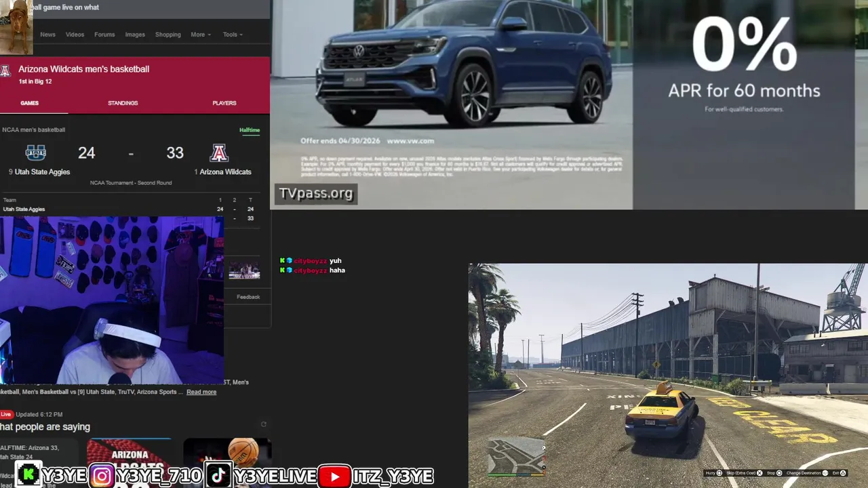Switch to the Images search filter
This screenshot has height=488, width=868.
135,35
